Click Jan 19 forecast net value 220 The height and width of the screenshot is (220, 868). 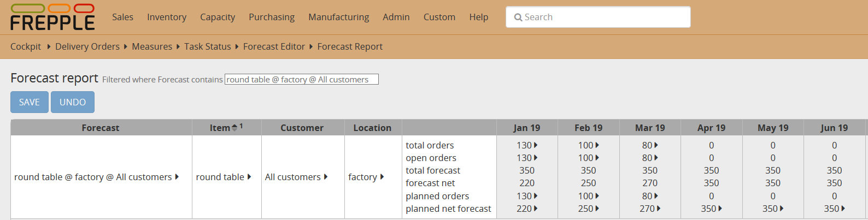527,183
